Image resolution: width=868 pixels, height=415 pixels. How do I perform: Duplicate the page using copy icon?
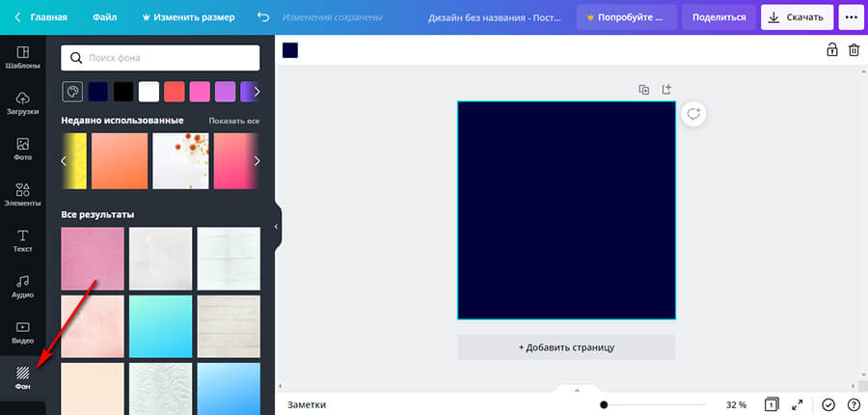(x=644, y=90)
